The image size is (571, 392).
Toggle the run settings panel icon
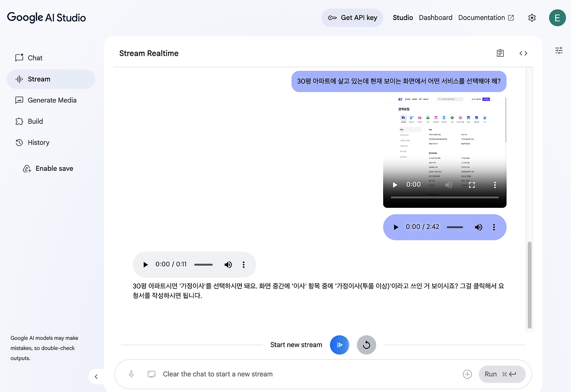[x=559, y=50]
